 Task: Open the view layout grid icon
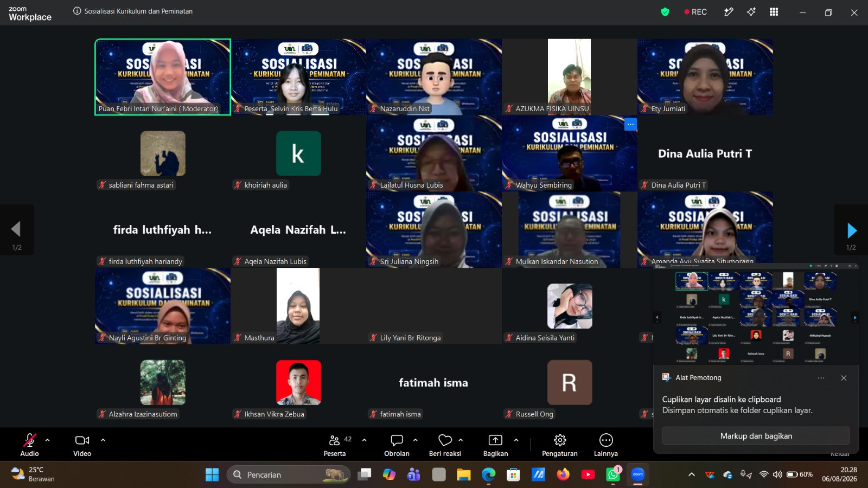tap(774, 12)
